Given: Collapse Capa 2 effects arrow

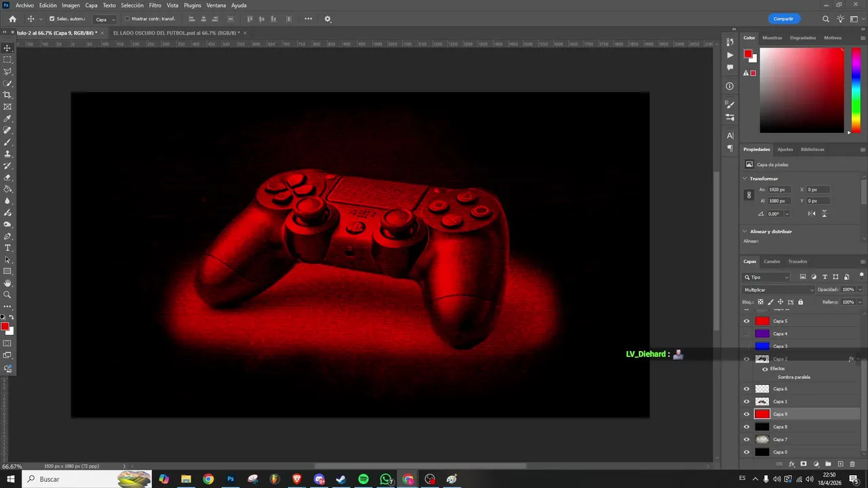Looking at the screenshot, I should tap(859, 359).
